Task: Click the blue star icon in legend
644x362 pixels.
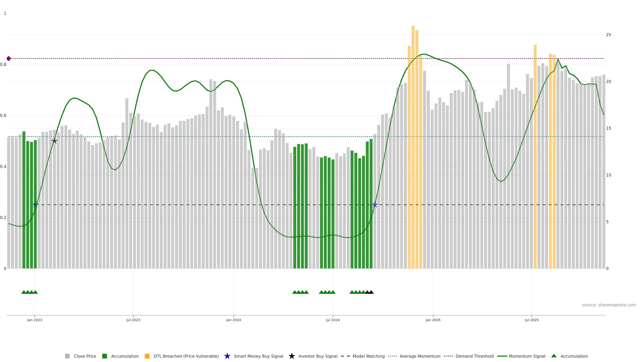Action: pos(227,356)
